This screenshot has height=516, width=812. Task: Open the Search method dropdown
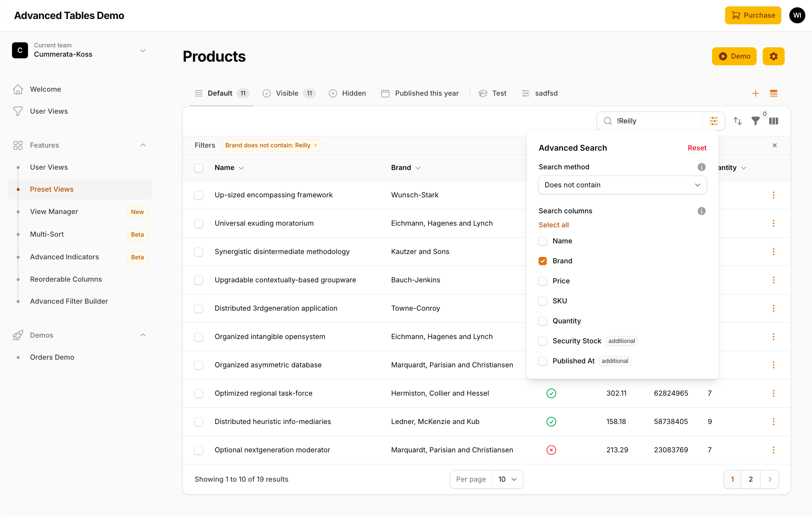click(x=622, y=185)
